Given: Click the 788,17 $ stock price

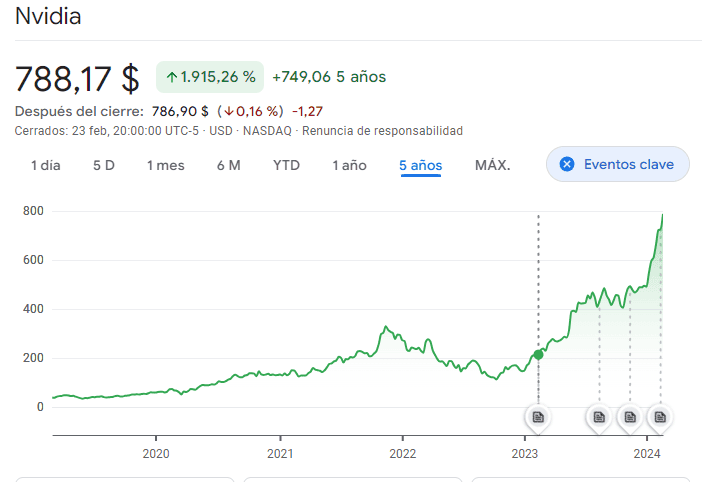Looking at the screenshot, I should click(x=77, y=78).
